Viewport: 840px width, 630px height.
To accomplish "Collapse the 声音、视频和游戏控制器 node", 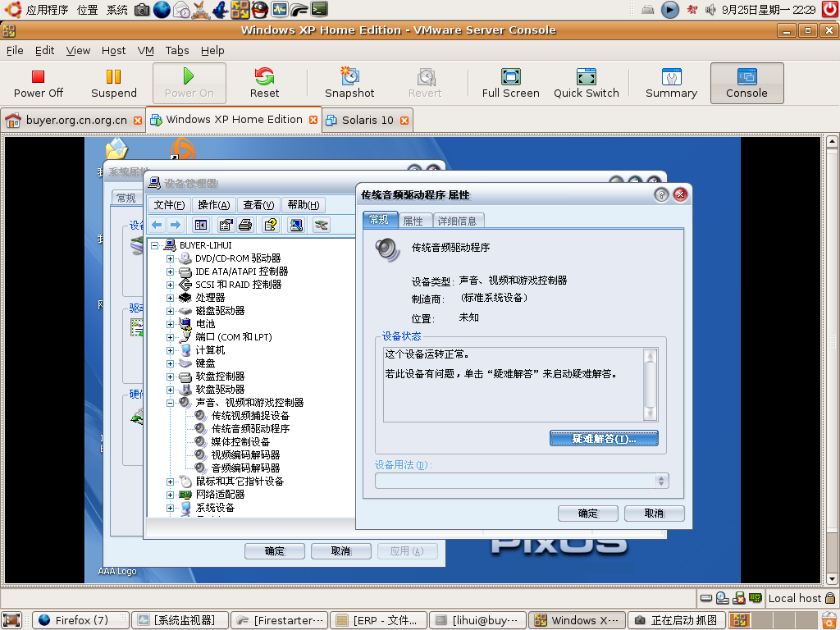I will point(170,403).
